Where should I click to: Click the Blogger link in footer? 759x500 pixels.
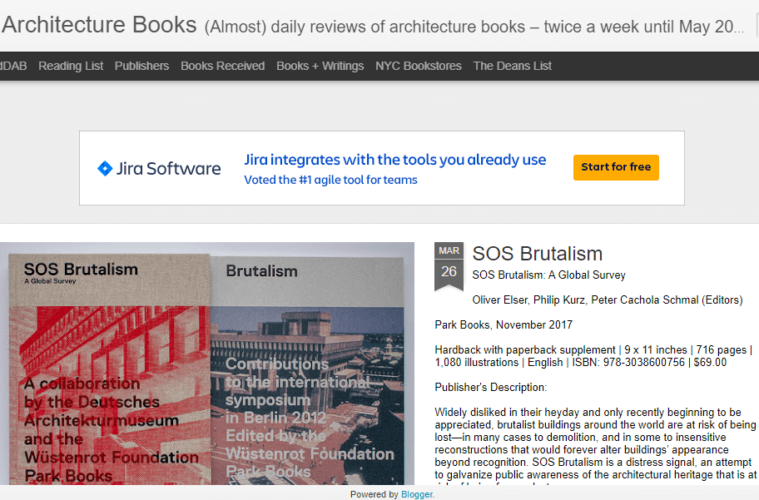[417, 494]
